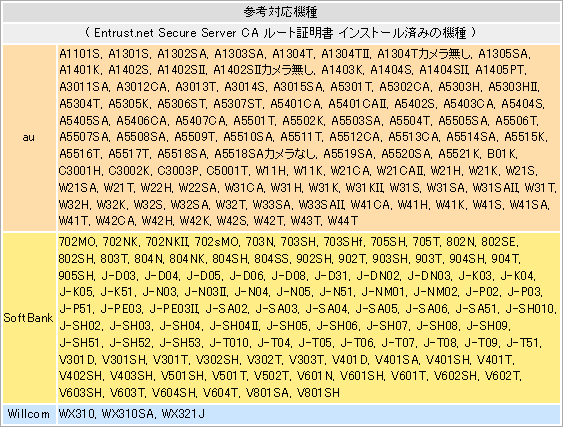Click model W41SA
Viewport: 563px width, 427px height.
[529, 205]
